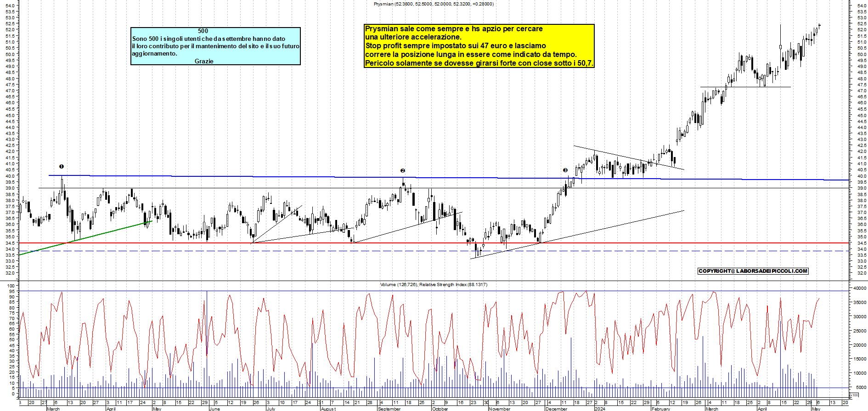Screen dimensions: 868x411
Task: Click the 25000 volume scale label
Action: tap(860, 331)
